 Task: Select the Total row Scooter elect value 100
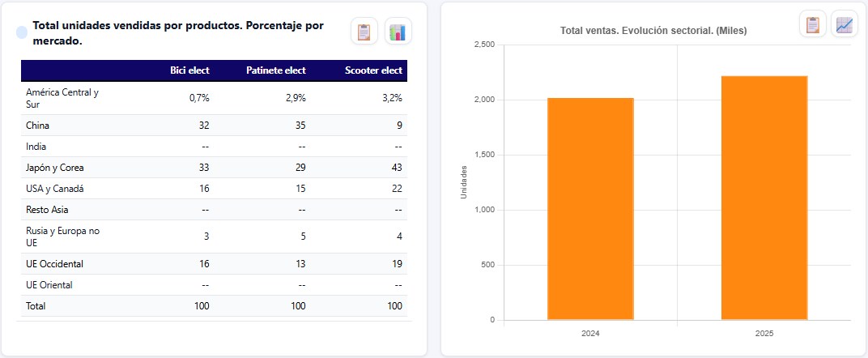pos(394,306)
